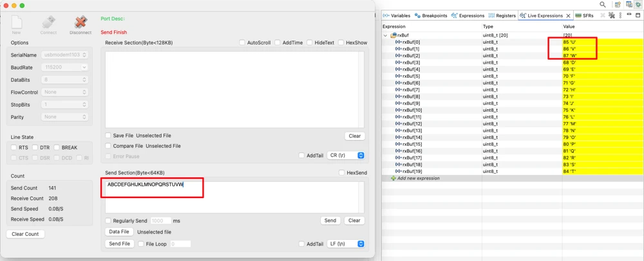Switch to the Breakpoints tab
This screenshot has width=644, height=261.
point(428,15)
